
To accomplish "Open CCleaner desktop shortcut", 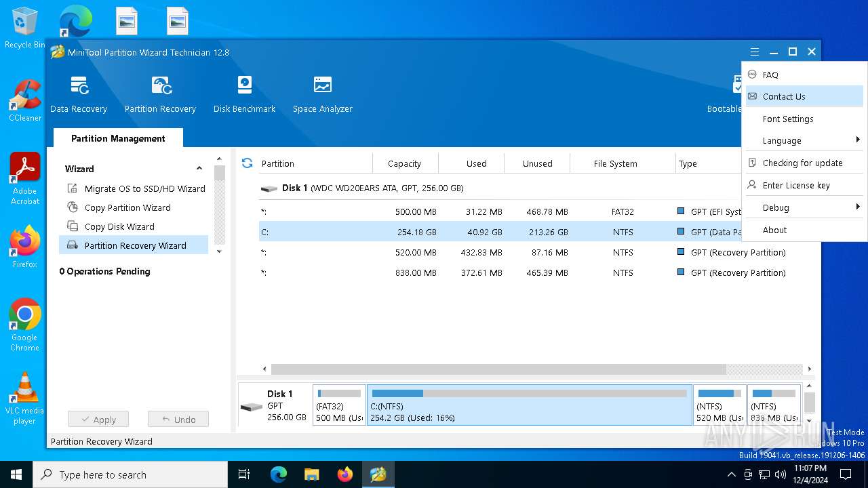I will pos(24,100).
